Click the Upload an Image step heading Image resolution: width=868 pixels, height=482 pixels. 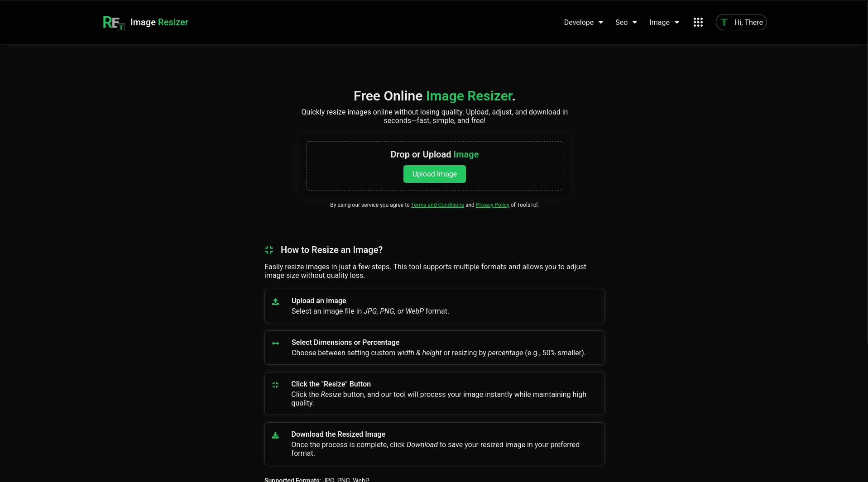[319, 301]
